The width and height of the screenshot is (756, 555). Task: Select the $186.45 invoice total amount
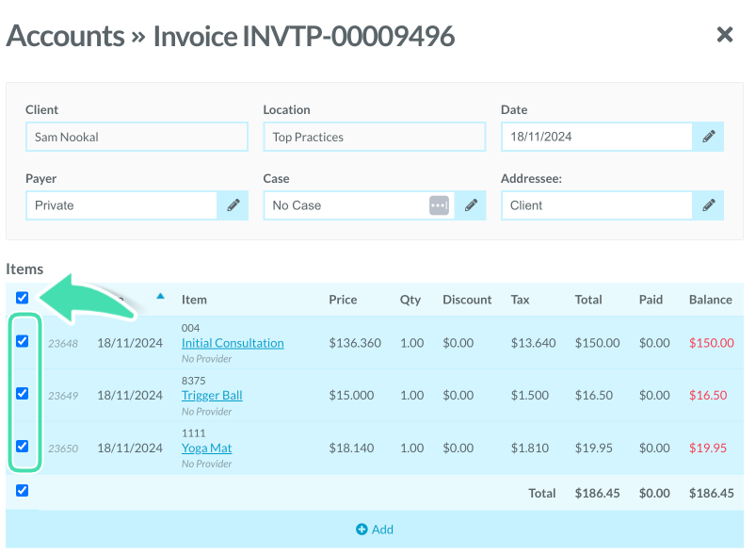pos(597,493)
